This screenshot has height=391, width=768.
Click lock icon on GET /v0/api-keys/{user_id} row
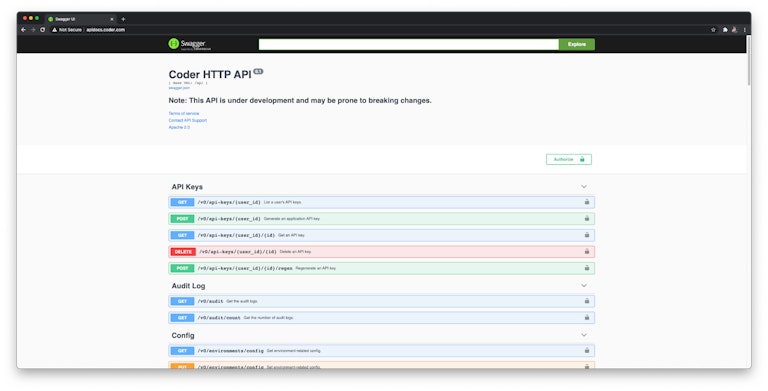(587, 202)
